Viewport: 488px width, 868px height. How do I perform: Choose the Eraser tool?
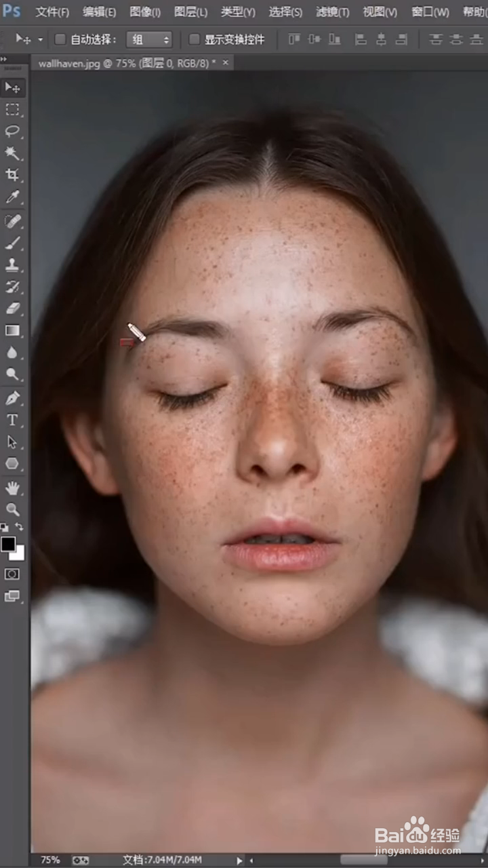click(x=12, y=309)
